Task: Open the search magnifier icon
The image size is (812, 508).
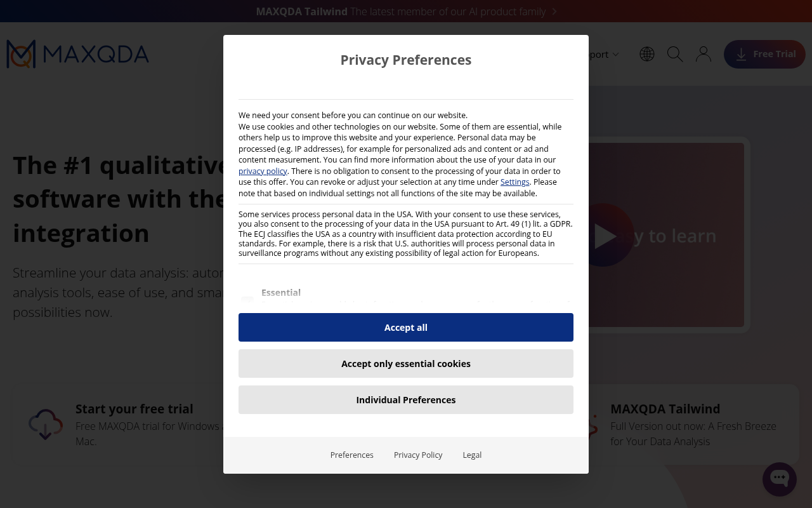Action: click(675, 54)
